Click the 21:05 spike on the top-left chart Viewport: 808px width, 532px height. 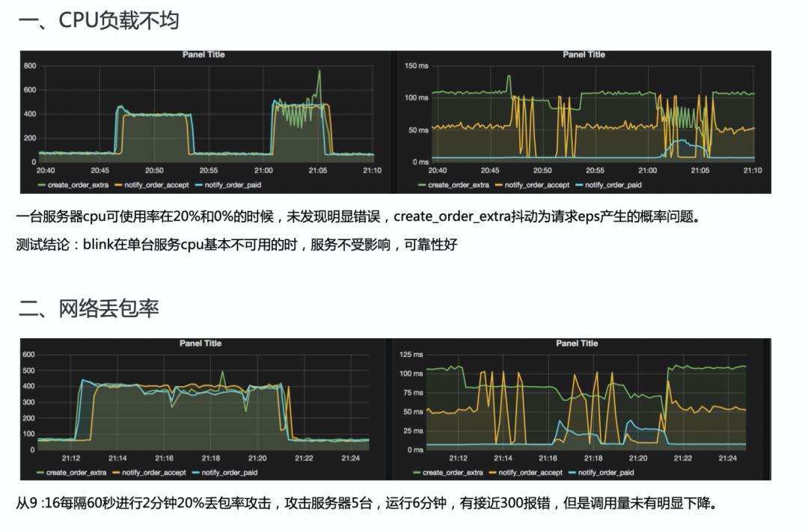(x=319, y=72)
